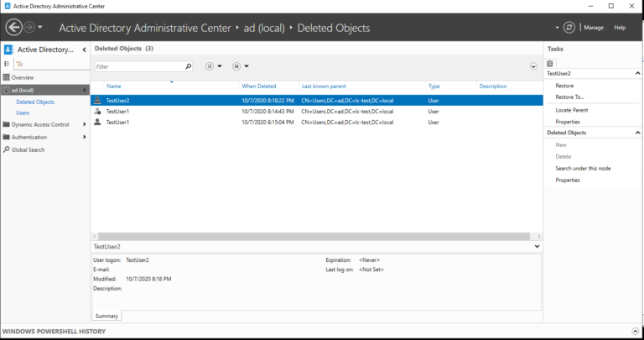The image size is (644, 340).
Task: Collapse the TestUser2 preview pane
Action: (537, 246)
